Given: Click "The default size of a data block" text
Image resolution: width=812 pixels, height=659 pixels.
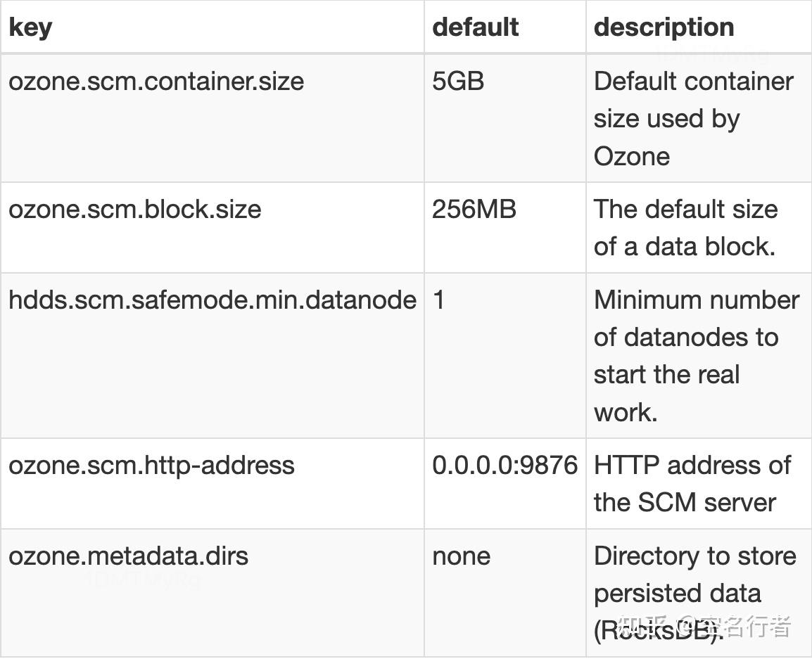Looking at the screenshot, I should 685,228.
